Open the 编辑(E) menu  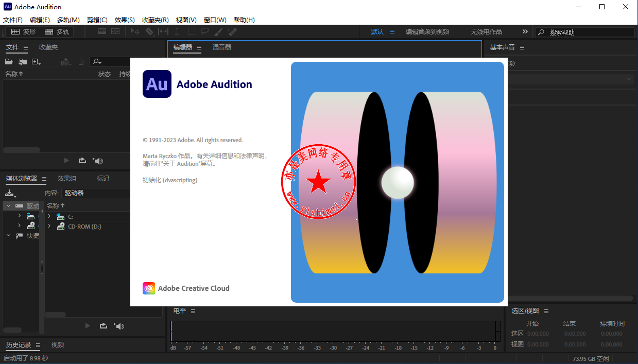pyautogui.click(x=40, y=20)
